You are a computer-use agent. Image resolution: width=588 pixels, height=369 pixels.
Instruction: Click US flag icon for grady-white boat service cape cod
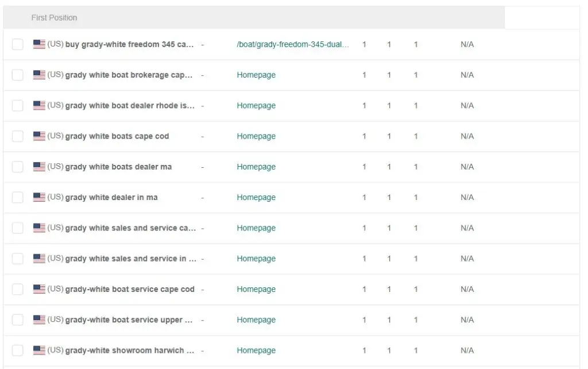(x=39, y=289)
